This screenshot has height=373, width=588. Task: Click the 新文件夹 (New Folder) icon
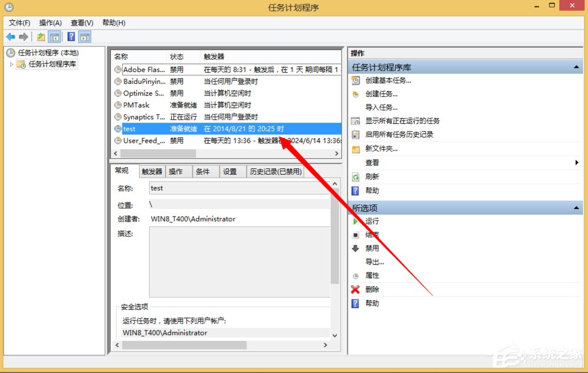click(x=356, y=148)
